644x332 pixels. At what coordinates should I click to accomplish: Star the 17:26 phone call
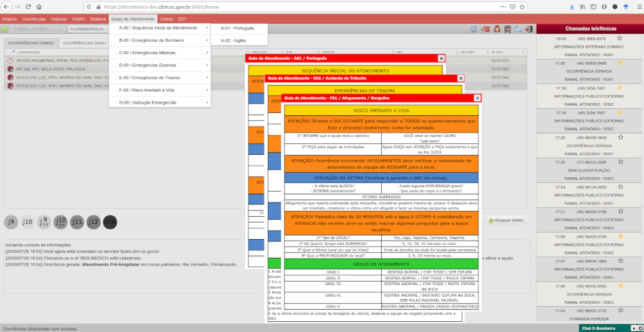(620, 162)
